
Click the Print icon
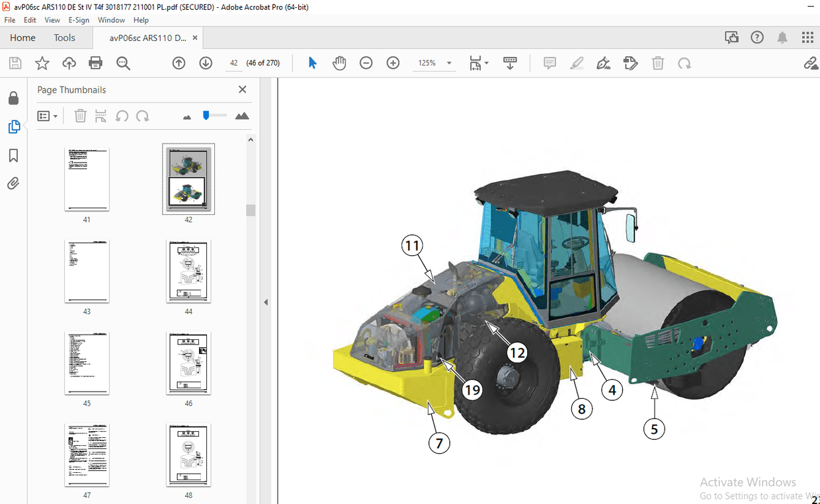coord(95,63)
